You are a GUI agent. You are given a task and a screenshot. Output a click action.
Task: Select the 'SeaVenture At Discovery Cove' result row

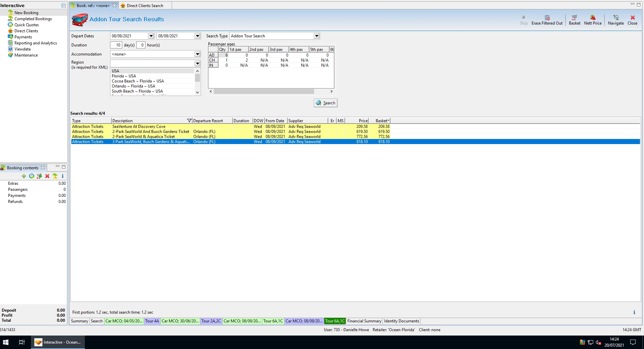pyautogui.click(x=231, y=127)
